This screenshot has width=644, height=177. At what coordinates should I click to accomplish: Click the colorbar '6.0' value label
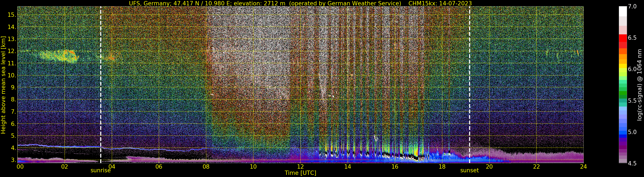coord(632,69)
